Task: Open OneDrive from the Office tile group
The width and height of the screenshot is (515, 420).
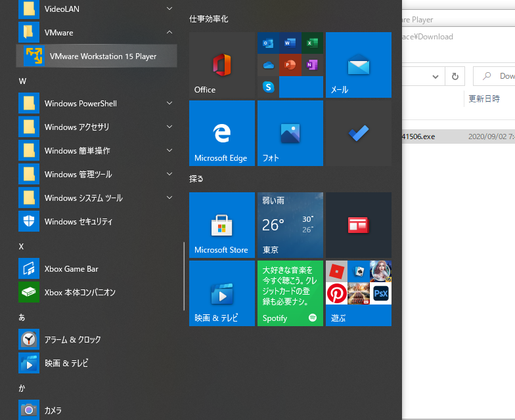Action: [268, 65]
